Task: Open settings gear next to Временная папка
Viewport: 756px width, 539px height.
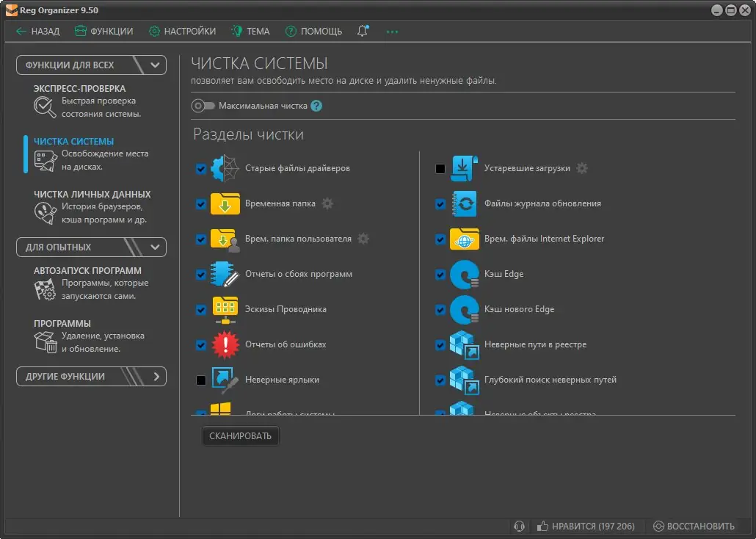Action: (327, 203)
